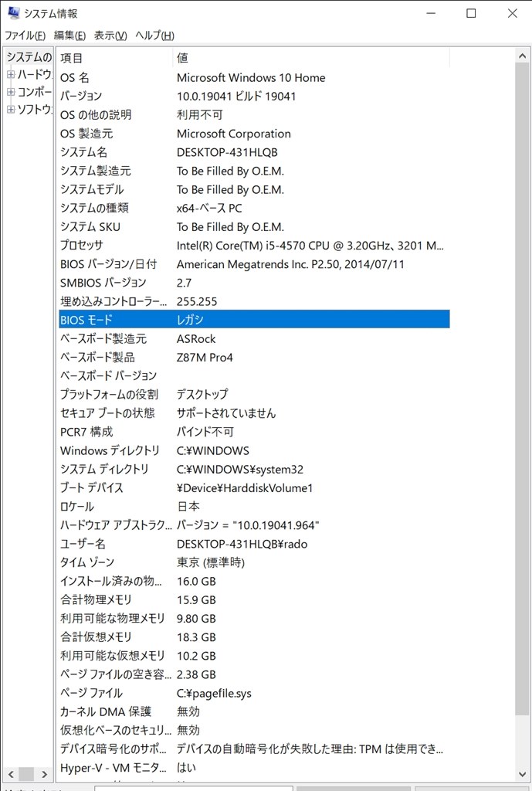
Task: Select the システムモデル row
Action: 254,190
